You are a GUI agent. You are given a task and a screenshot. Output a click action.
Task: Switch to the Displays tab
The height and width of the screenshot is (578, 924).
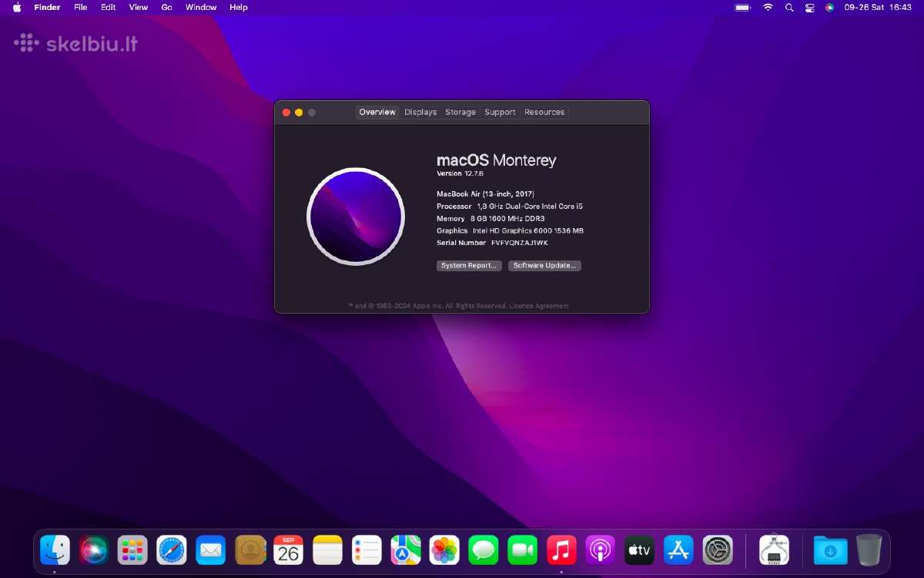[x=420, y=112]
